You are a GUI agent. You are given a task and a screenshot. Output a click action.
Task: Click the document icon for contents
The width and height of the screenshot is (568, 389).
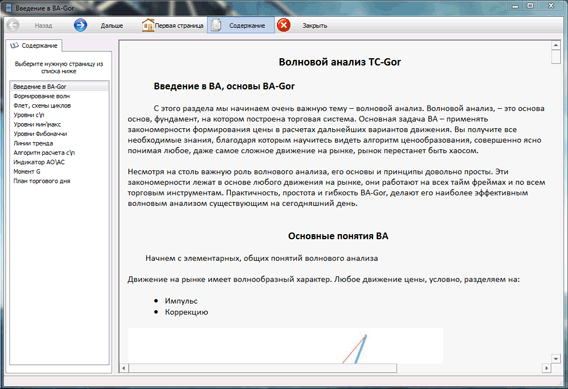(x=216, y=25)
